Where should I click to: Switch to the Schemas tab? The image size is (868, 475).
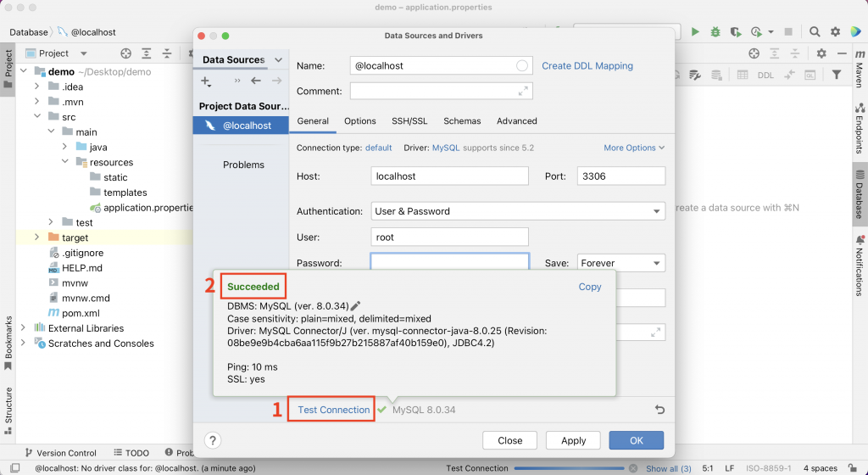click(462, 121)
